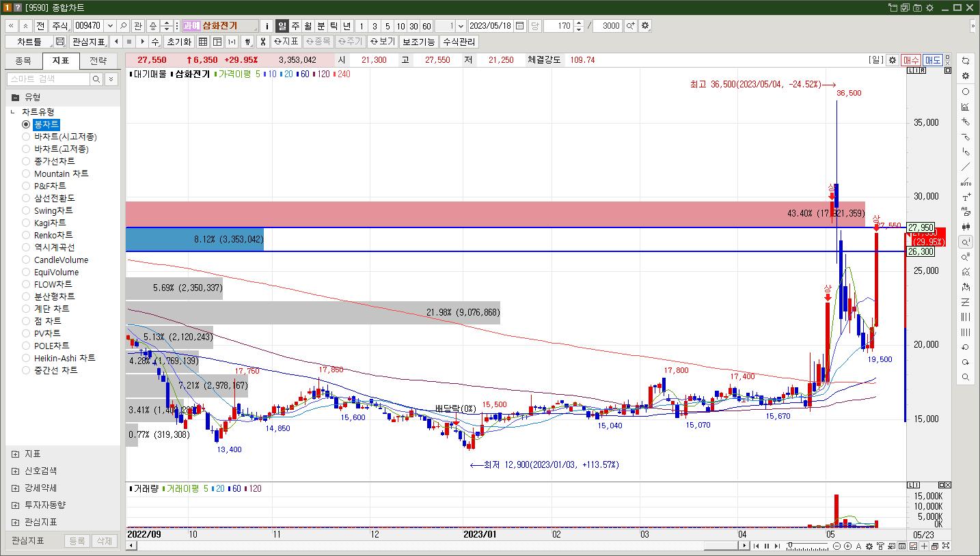Click the zoom out minus circle icon
This screenshot has width=980, height=556.
point(837,546)
